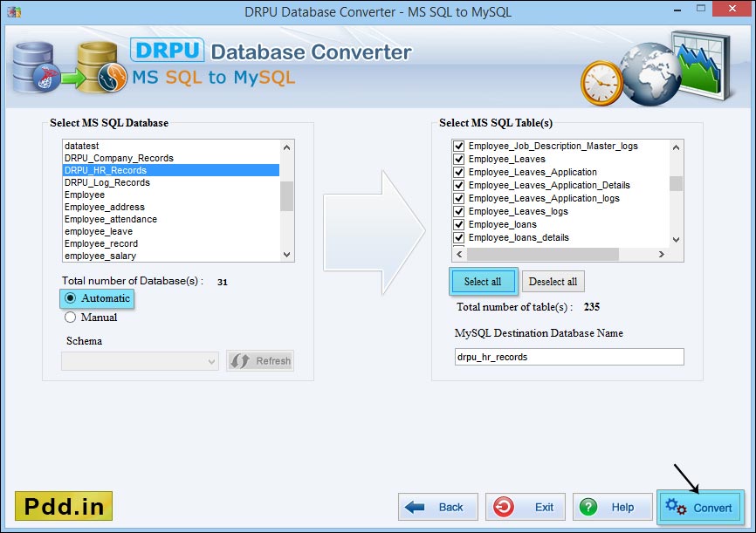Toggle the Employee_Leaves_Application_logs checkbox

(458, 198)
